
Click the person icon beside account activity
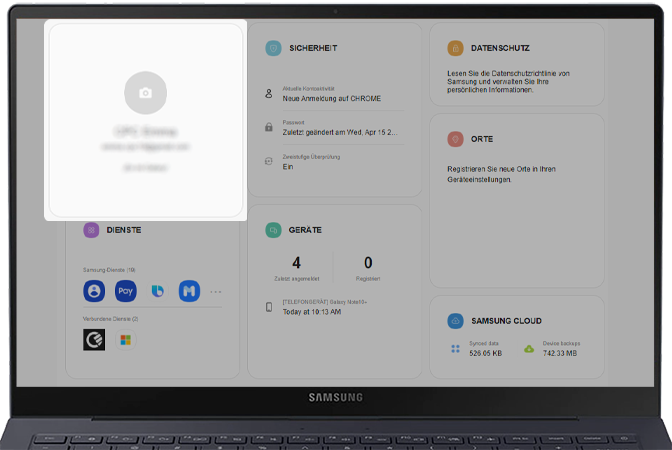(x=269, y=93)
